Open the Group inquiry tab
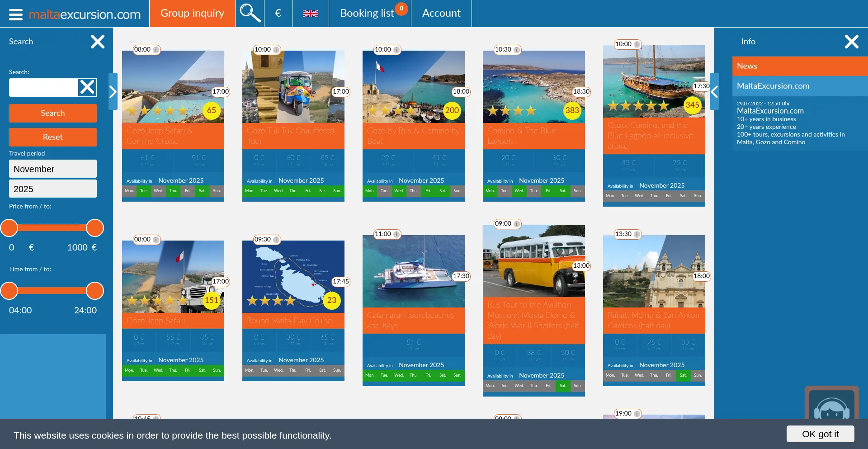 [x=192, y=14]
